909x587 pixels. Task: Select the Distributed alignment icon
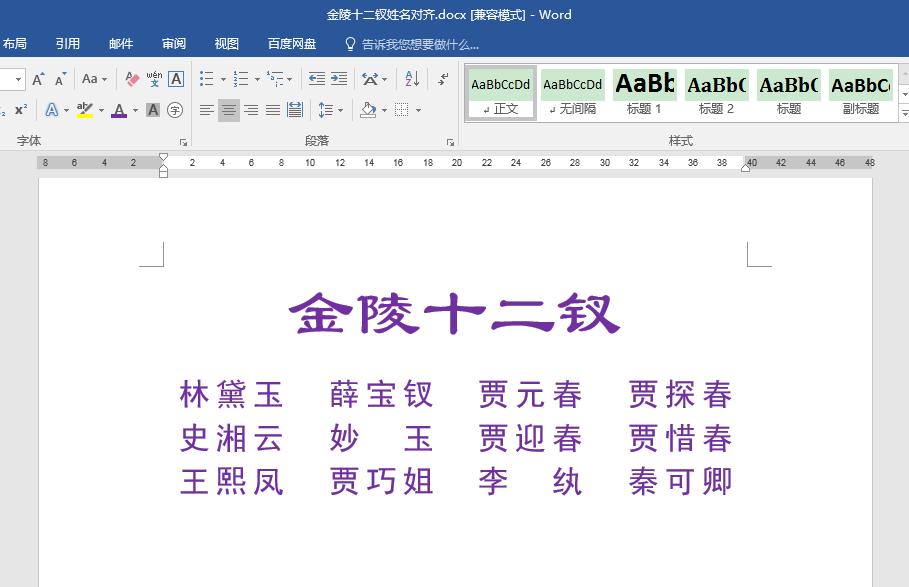pyautogui.click(x=297, y=109)
